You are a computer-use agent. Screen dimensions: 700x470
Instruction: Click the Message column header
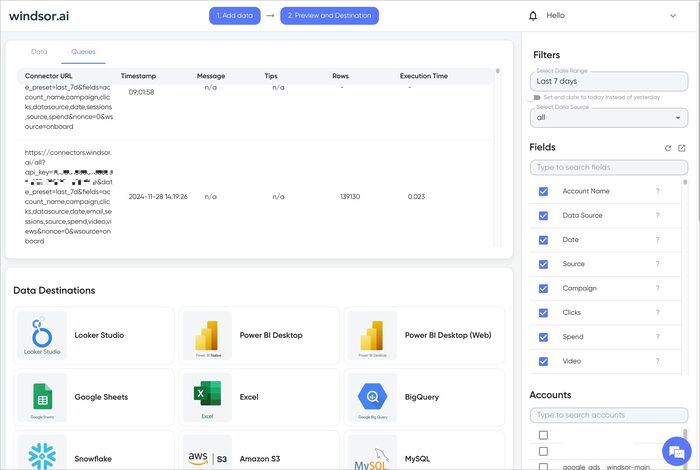tap(211, 76)
